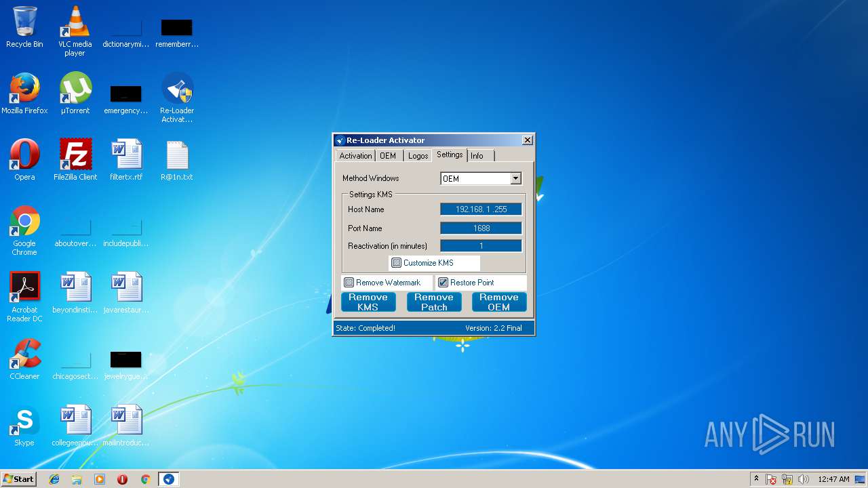Switch to the Logos tab
Image resolution: width=868 pixels, height=488 pixels.
(x=418, y=156)
